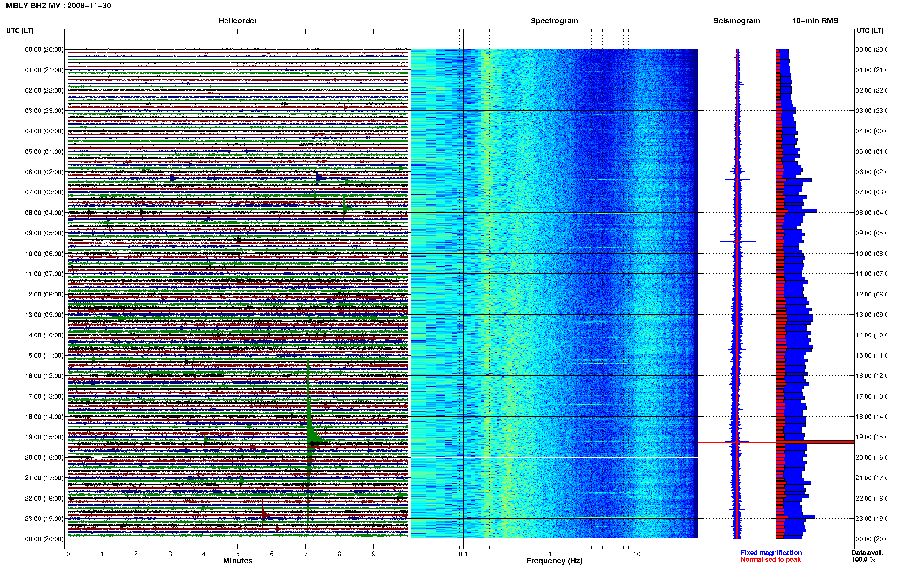
Task: Click the 'Minutes' x-axis label
Action: 237,561
